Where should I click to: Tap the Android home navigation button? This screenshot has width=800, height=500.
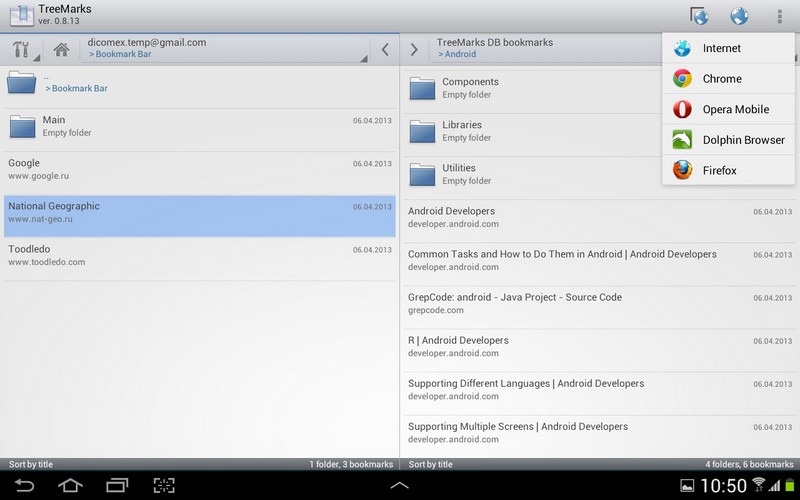70,485
